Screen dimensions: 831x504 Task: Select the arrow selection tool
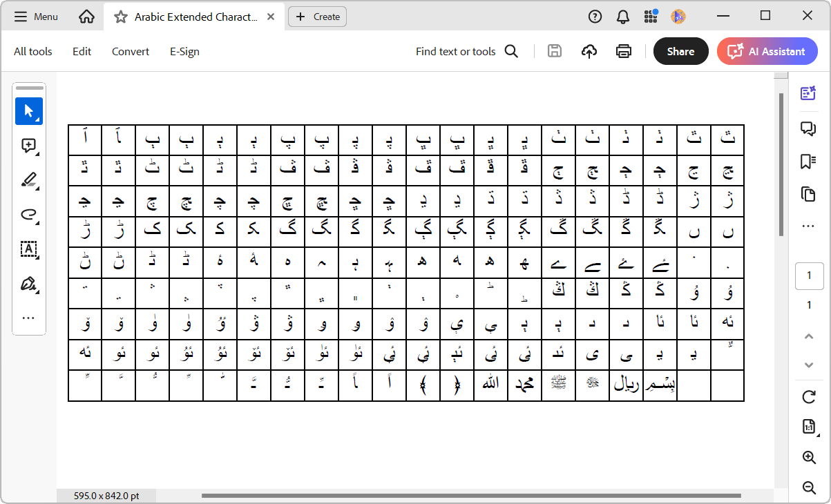point(28,111)
